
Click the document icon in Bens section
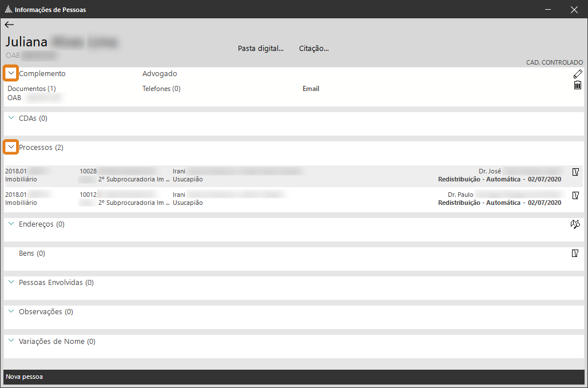575,254
